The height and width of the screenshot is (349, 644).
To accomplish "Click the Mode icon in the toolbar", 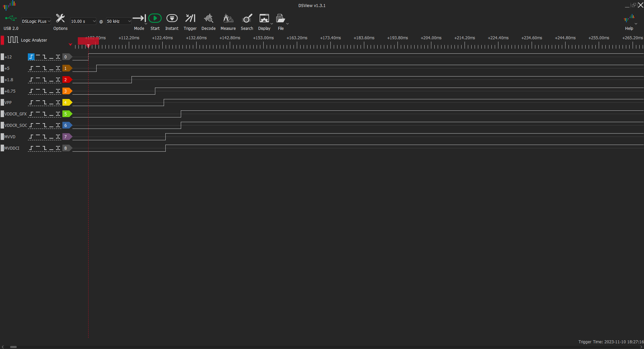I will click(x=139, y=18).
